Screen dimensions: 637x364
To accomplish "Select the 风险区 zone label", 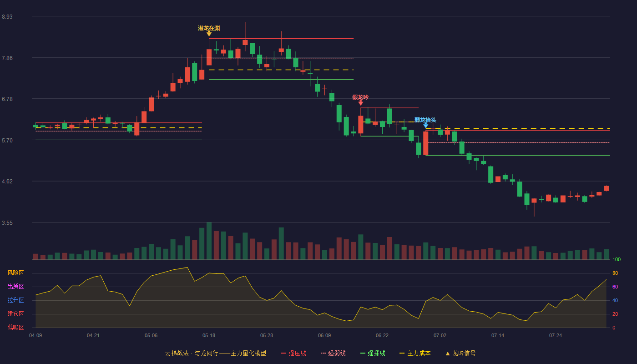I will pyautogui.click(x=15, y=273).
